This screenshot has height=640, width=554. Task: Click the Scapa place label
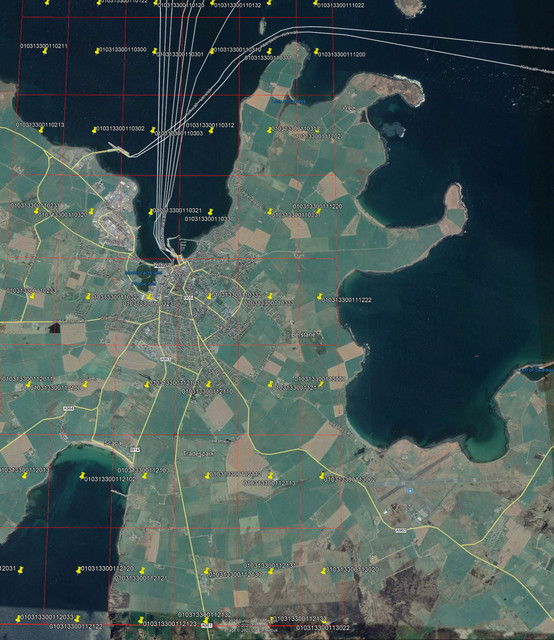click(x=112, y=443)
